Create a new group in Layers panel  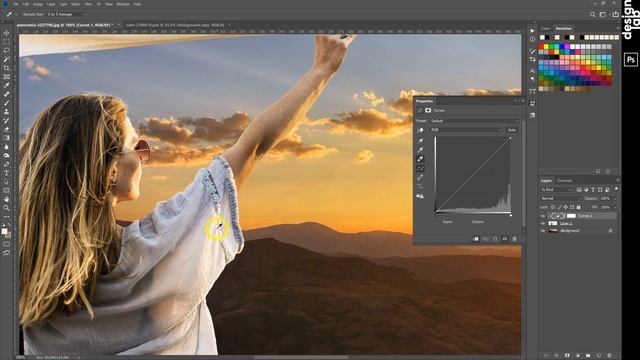[x=588, y=356]
